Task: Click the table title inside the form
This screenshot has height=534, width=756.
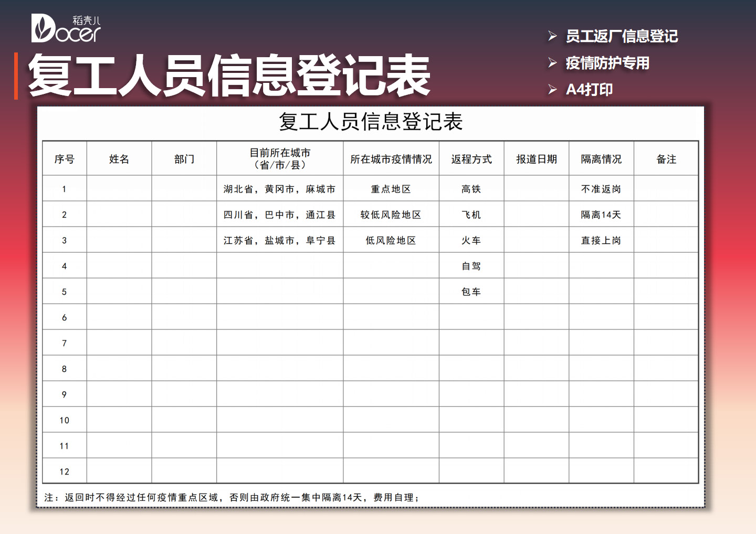Action: click(x=371, y=121)
